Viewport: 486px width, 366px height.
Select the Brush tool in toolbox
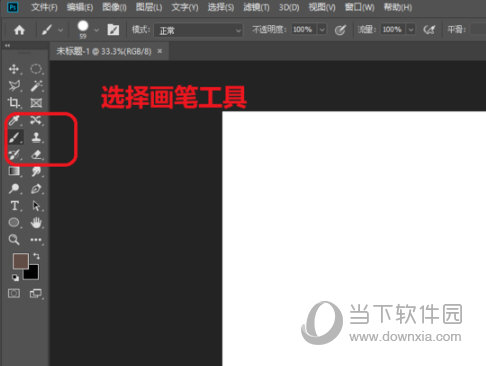[x=15, y=137]
